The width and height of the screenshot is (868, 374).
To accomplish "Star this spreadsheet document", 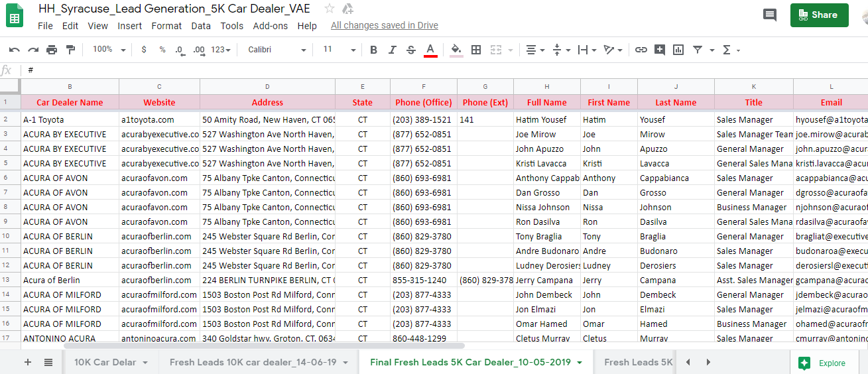I will click(330, 9).
